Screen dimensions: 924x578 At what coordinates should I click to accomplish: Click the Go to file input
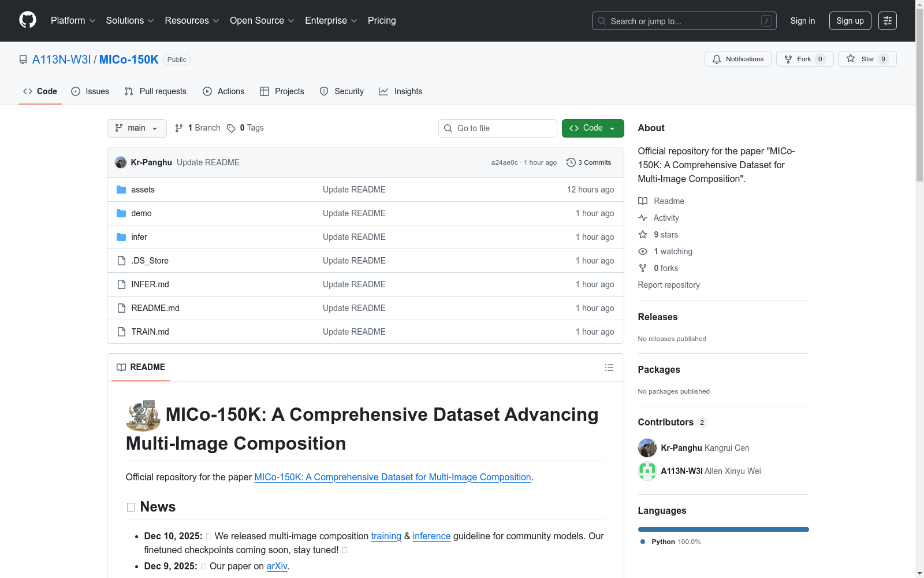pyautogui.click(x=498, y=128)
